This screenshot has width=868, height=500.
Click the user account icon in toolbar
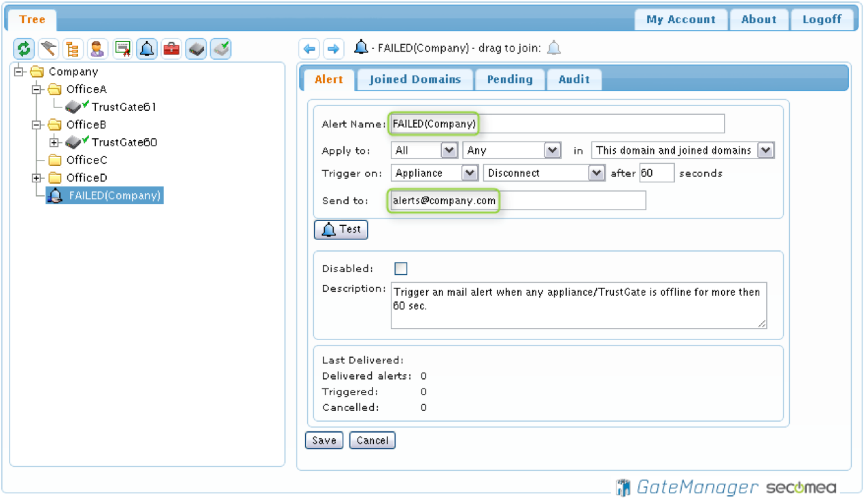coord(98,48)
